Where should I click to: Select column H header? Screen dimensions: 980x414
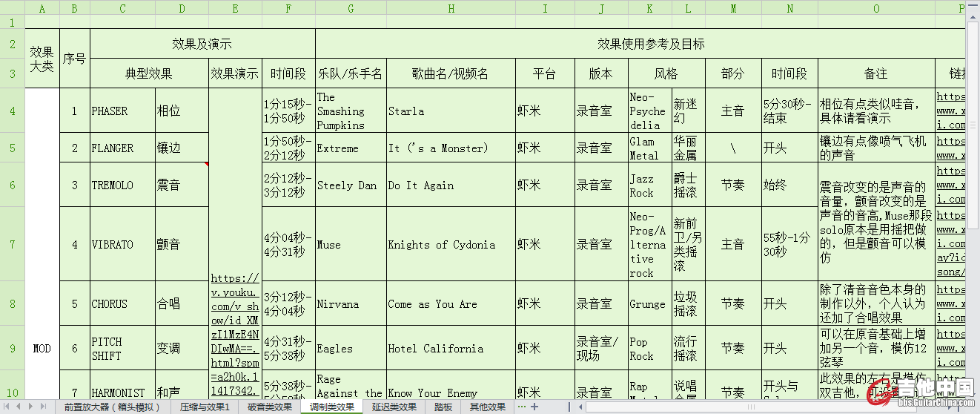(451, 8)
